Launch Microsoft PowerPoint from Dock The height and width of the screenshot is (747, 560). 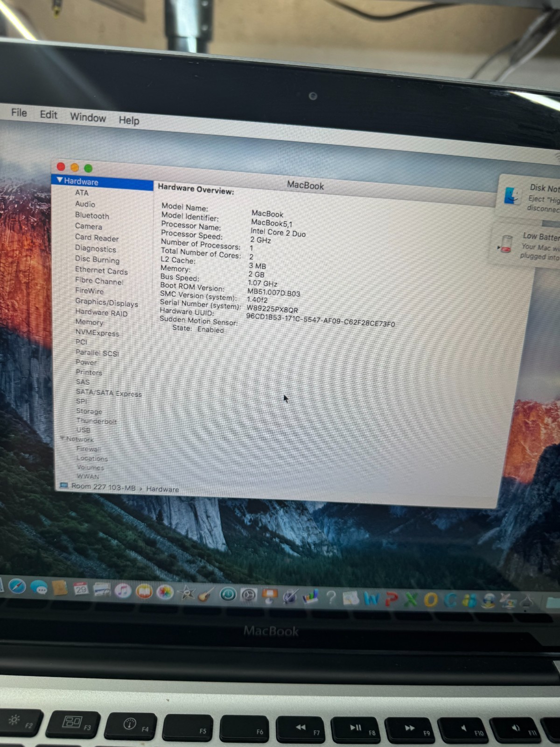(x=392, y=599)
